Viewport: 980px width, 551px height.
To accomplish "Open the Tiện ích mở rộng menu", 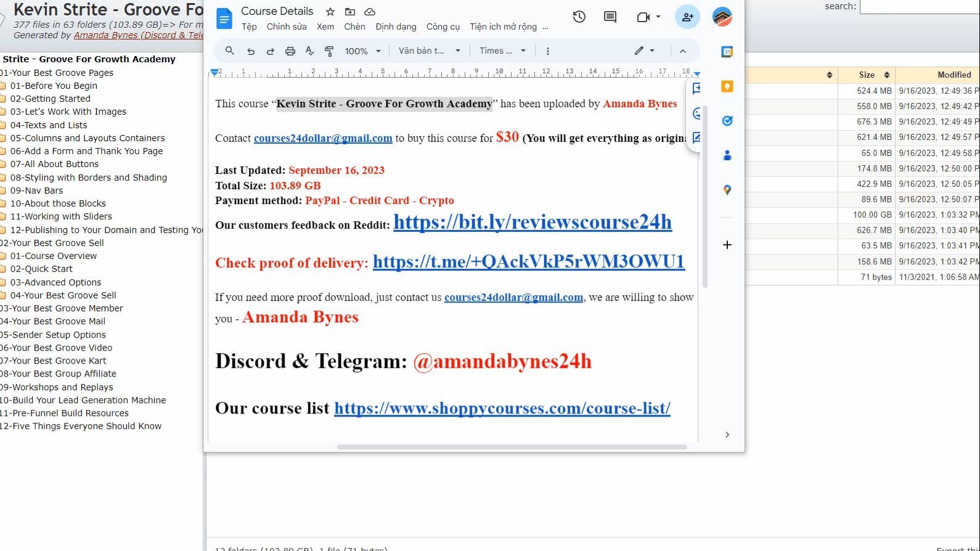I will coord(503,27).
